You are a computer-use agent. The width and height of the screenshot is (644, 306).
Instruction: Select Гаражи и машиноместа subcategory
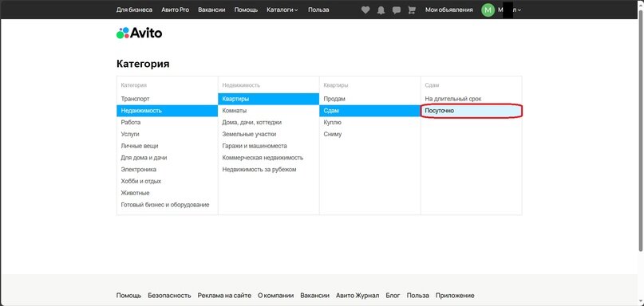coord(269,146)
